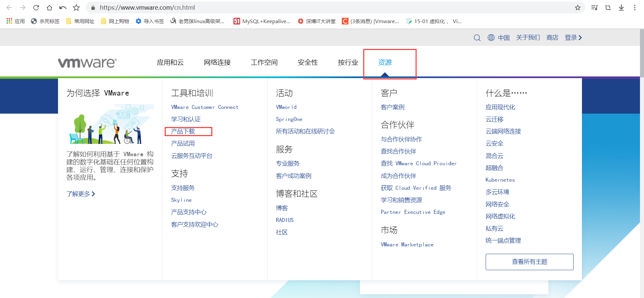Image resolution: width=644 pixels, height=298 pixels.
Task: Click Partner Executive Edge link
Action: (413, 212)
